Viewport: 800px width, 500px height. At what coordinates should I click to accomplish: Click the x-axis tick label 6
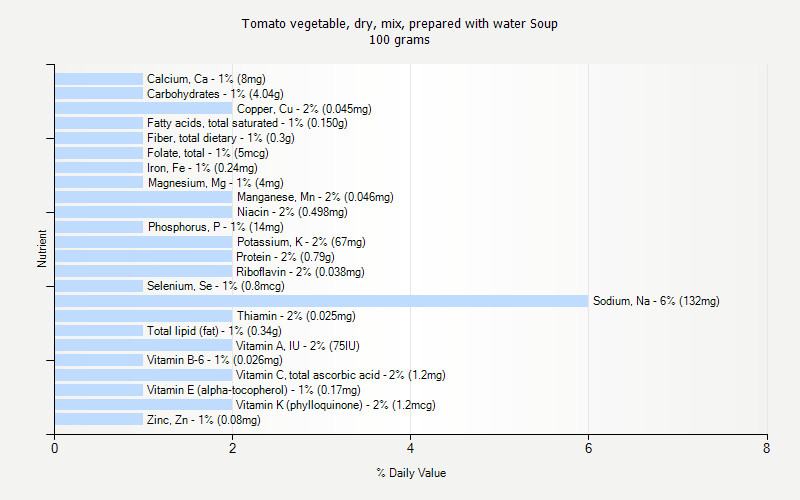click(588, 449)
